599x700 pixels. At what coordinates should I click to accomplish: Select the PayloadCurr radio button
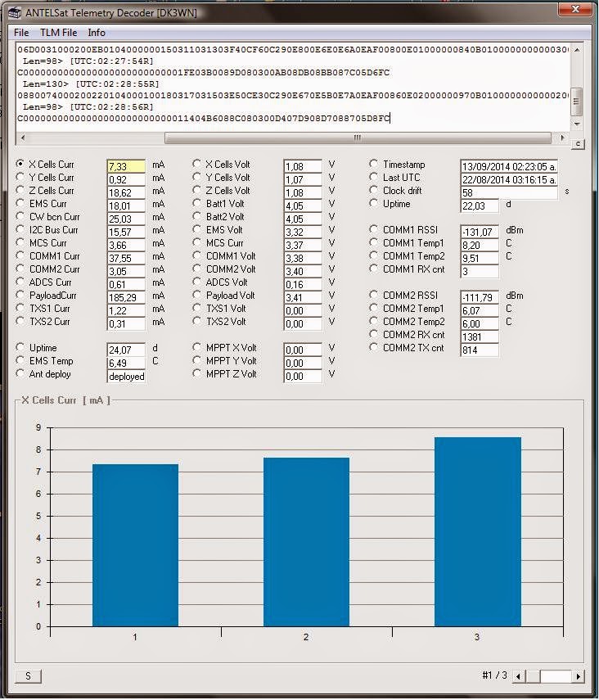coord(20,295)
